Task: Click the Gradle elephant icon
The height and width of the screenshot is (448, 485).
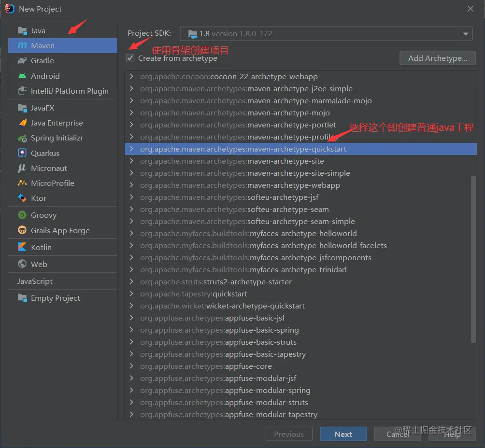Action: pyautogui.click(x=22, y=61)
